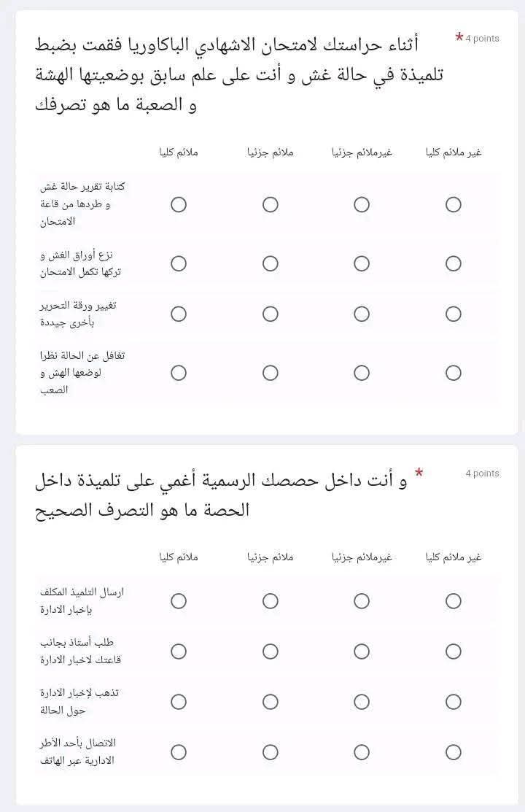This screenshot has height=812, width=525.
Task: Mark 'ارسال التلميذ المكلف' as 'غيرملائم جزئيا'
Action: 362,600
